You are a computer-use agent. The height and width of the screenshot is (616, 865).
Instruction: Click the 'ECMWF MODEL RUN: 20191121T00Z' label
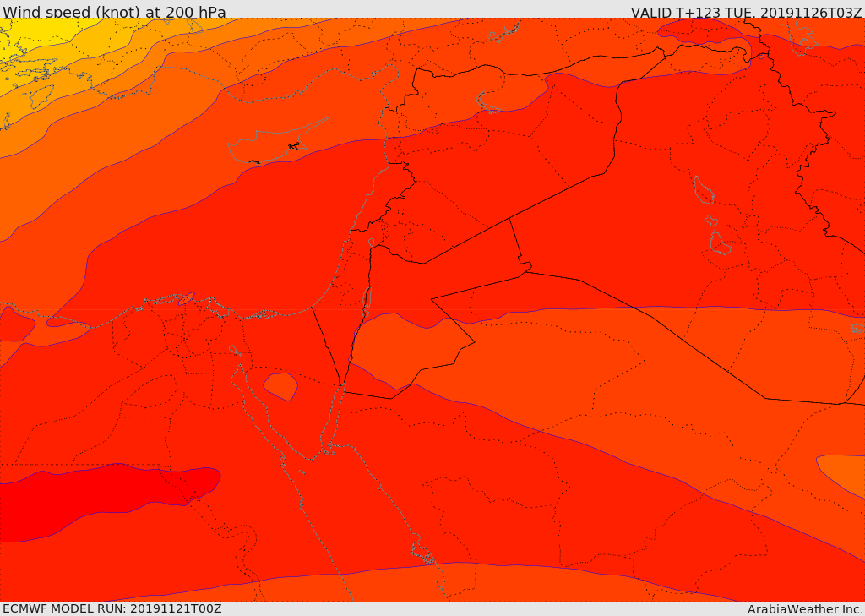coord(112,609)
